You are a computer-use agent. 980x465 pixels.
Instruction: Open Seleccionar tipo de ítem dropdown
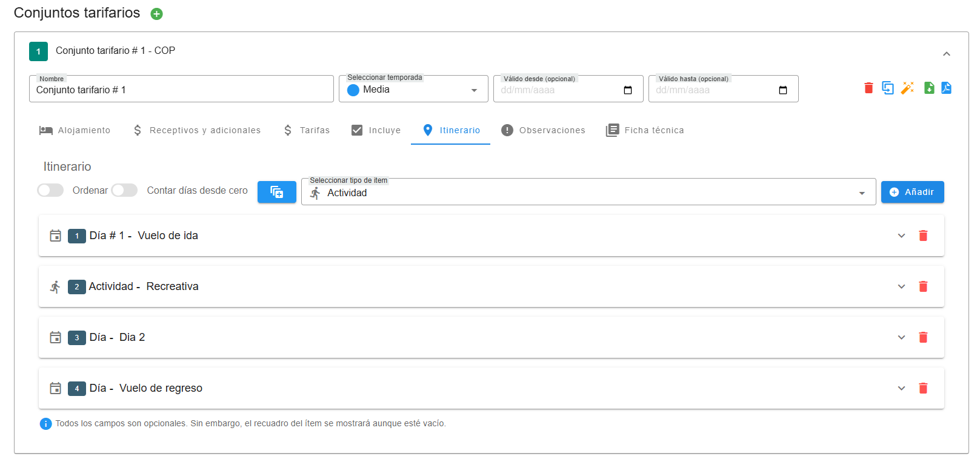pos(588,193)
